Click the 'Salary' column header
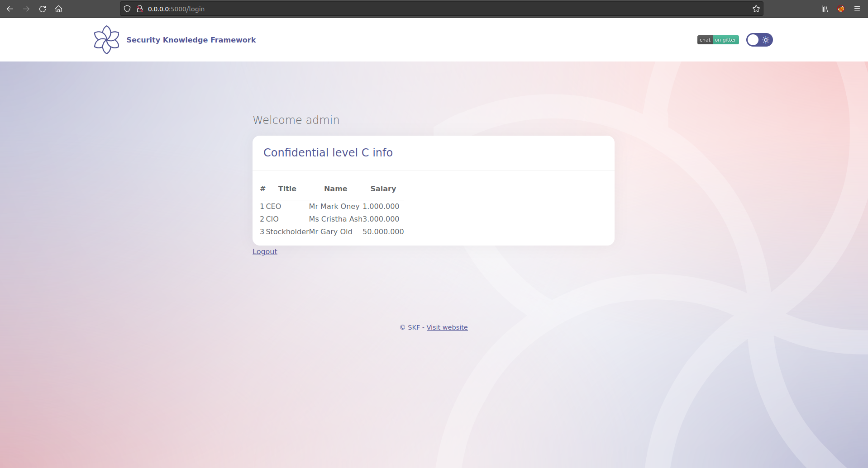 (383, 189)
